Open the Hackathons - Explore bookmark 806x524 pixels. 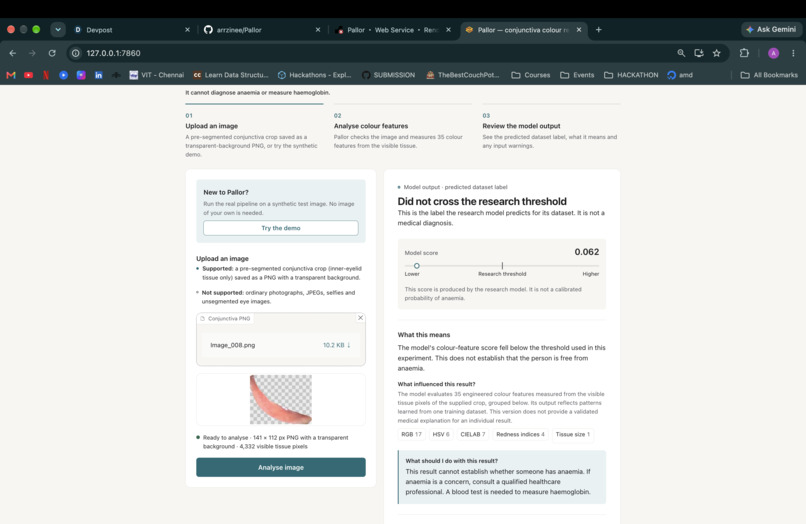click(315, 75)
